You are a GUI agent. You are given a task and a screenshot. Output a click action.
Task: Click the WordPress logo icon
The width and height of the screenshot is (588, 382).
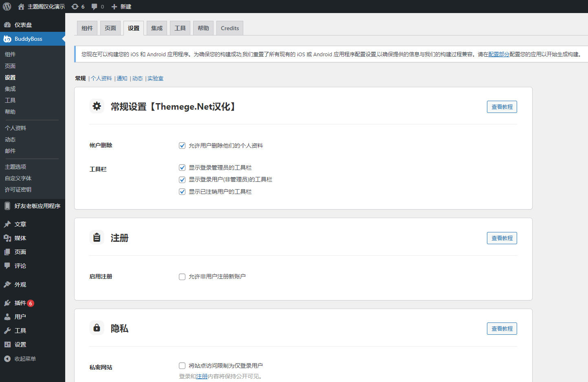[7, 7]
